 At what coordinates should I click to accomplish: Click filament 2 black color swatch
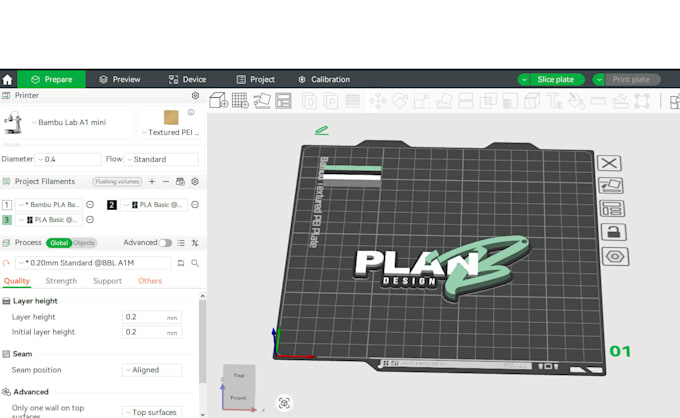click(112, 205)
